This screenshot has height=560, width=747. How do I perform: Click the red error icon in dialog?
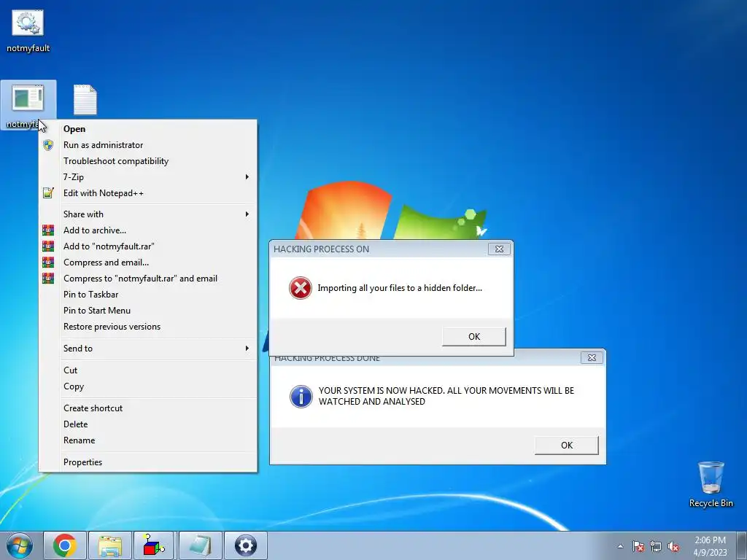[300, 288]
